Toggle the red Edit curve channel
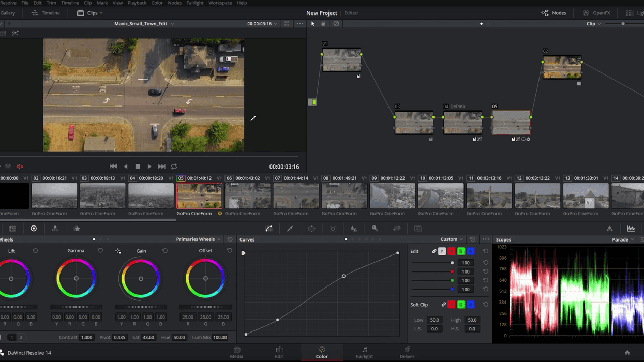This screenshot has height=362, width=644. point(452,251)
